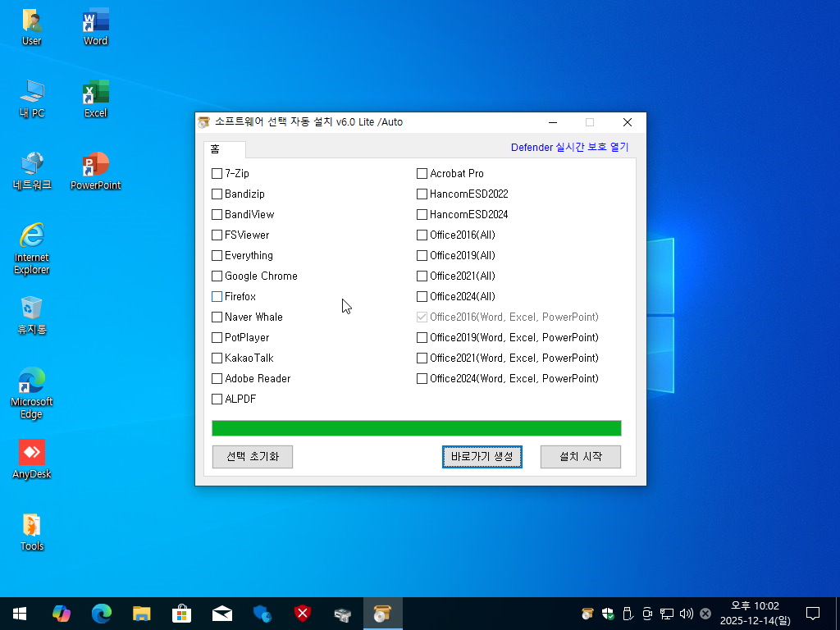Click the 선택 초기화 button
Screen dimensions: 840x630
(x=253, y=457)
